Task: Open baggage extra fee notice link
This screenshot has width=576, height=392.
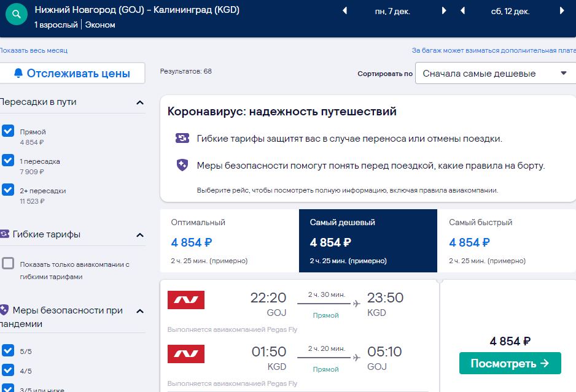Action: 494,50
